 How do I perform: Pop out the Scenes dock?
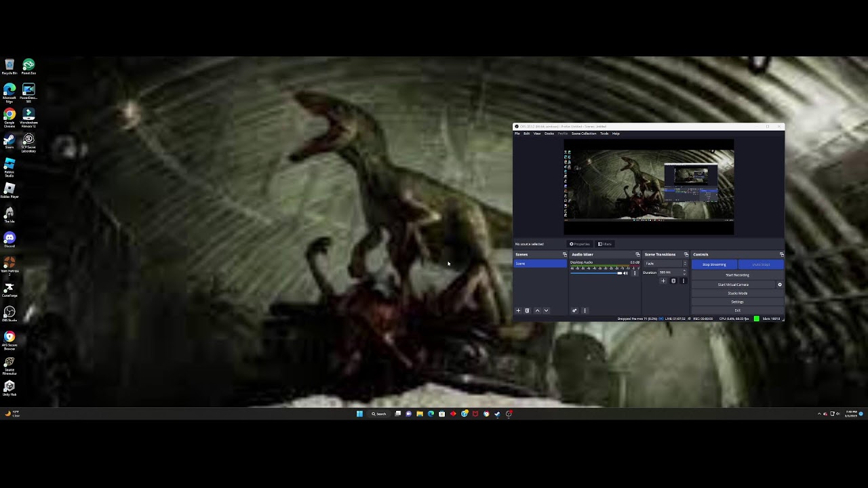tap(565, 254)
